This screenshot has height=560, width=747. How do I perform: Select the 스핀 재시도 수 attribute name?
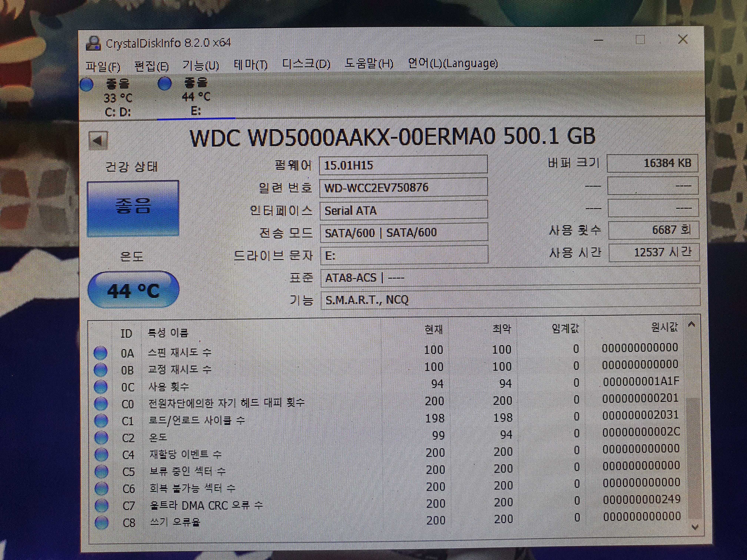[x=180, y=352]
